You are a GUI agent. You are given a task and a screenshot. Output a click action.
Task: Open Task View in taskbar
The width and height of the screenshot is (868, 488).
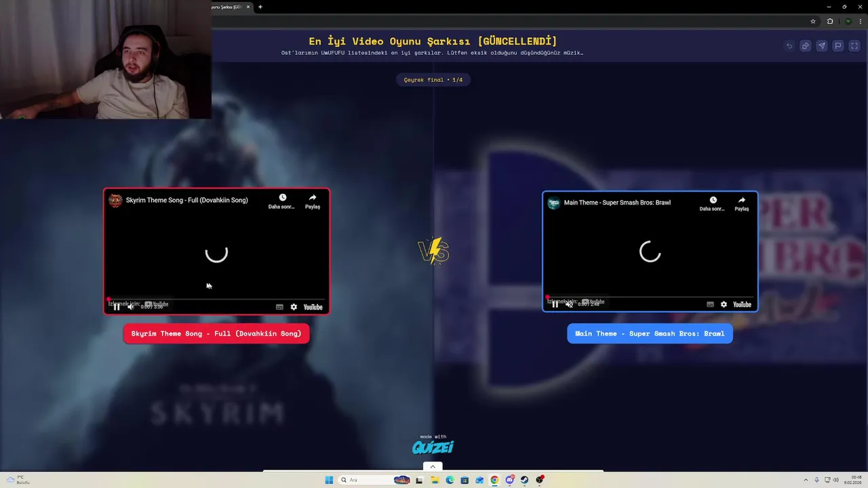coord(419,480)
